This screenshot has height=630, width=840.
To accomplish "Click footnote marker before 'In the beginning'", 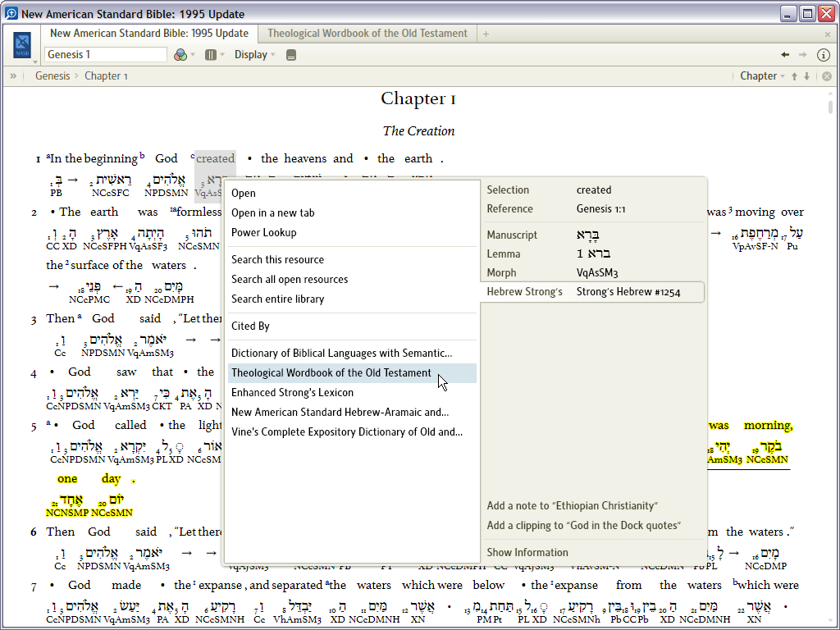I will click(x=48, y=156).
